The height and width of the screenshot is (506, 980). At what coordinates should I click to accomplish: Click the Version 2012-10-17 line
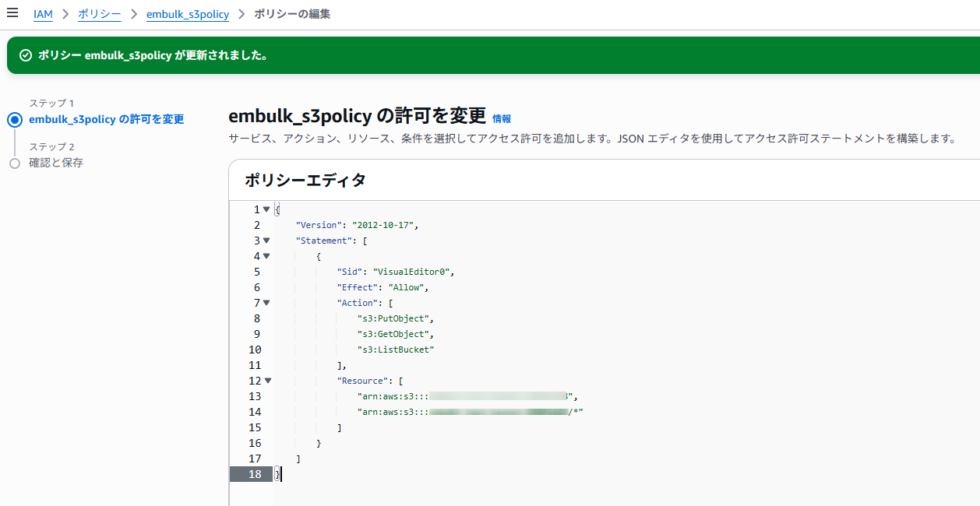click(x=357, y=225)
